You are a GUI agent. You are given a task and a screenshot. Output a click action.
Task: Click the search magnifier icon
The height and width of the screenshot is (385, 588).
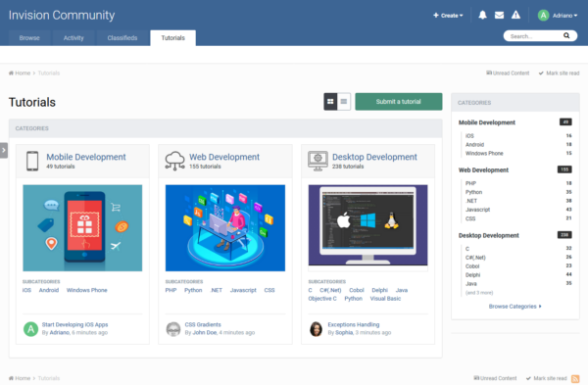coord(566,35)
